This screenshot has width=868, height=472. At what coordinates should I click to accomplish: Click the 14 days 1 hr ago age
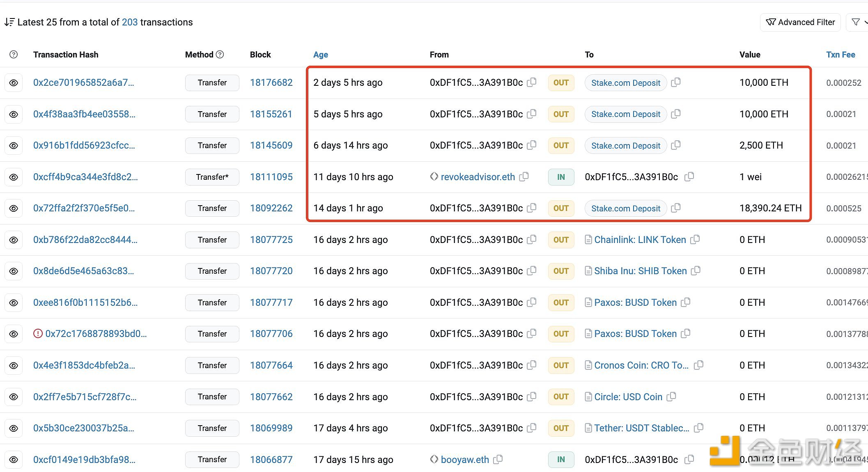[x=348, y=208]
